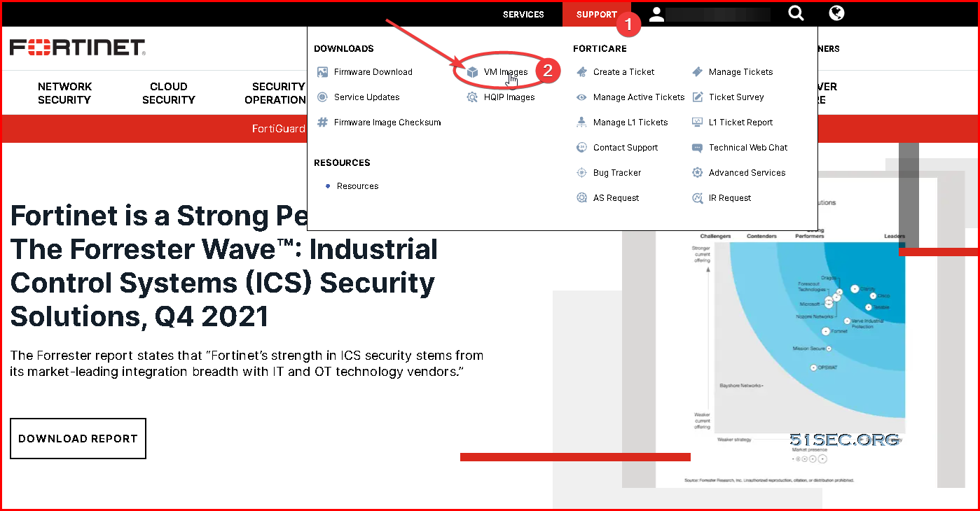This screenshot has height=511, width=980.
Task: Click the RESOURCES section heading
Action: (342, 163)
